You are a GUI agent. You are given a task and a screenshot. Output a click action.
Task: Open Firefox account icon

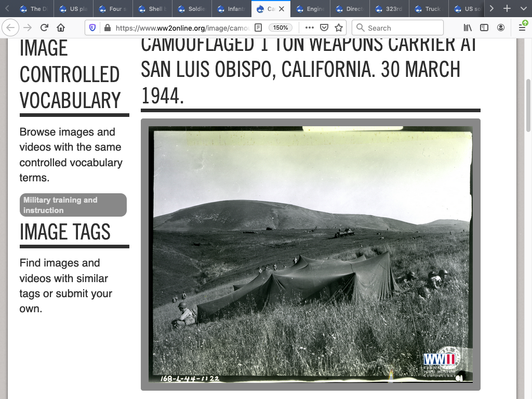(x=501, y=28)
